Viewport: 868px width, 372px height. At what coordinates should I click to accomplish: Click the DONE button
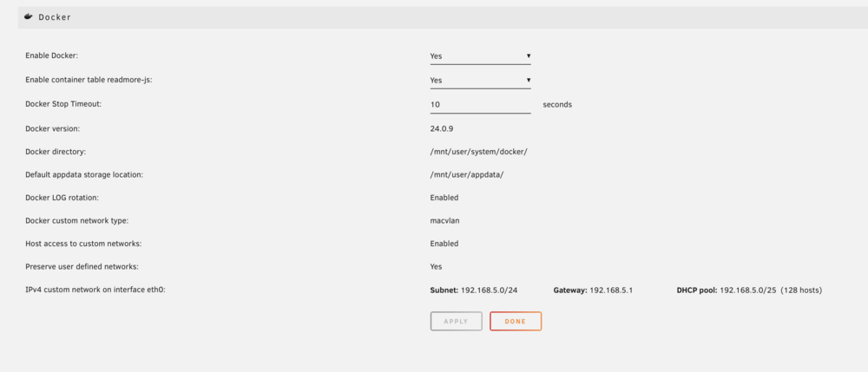(516, 321)
